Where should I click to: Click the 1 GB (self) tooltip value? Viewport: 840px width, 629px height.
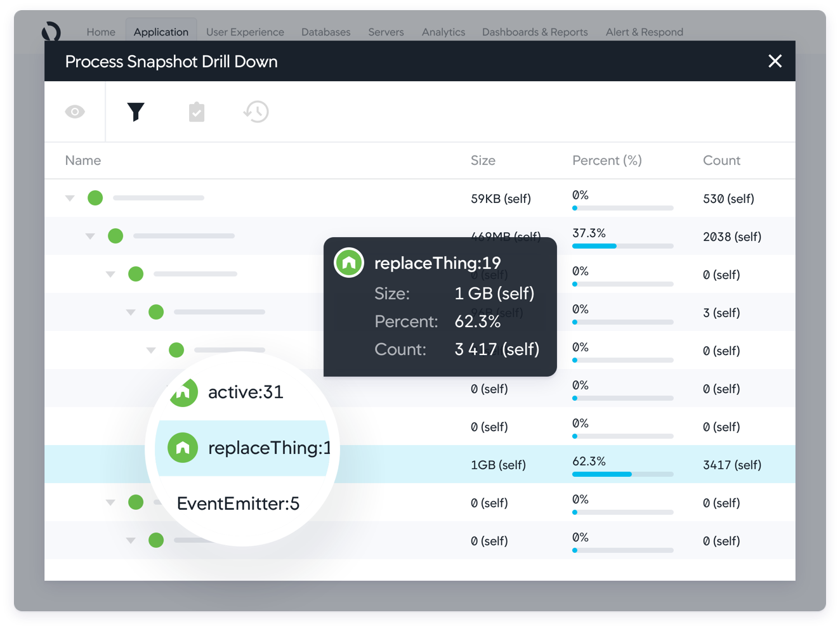point(494,293)
